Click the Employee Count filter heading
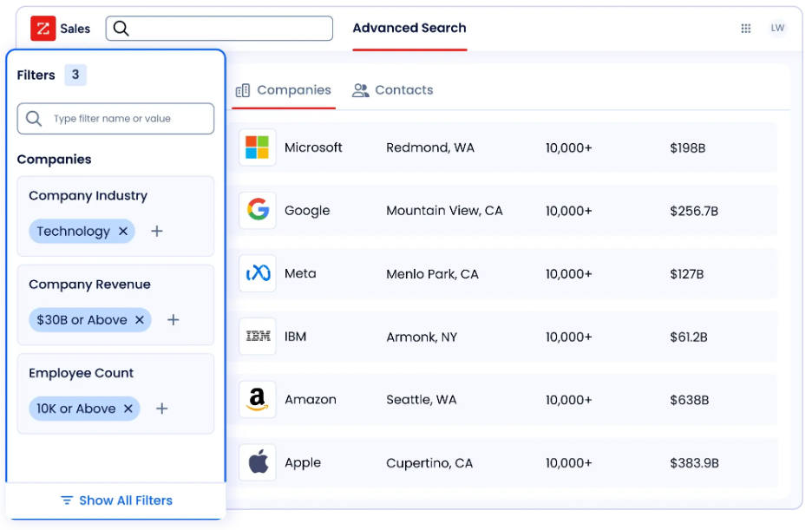 (x=82, y=373)
